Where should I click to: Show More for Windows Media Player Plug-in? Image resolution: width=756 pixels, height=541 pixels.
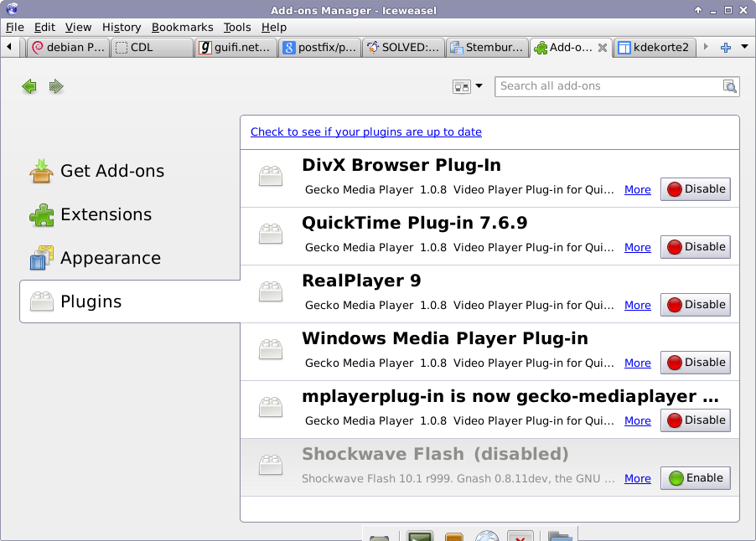coord(637,363)
